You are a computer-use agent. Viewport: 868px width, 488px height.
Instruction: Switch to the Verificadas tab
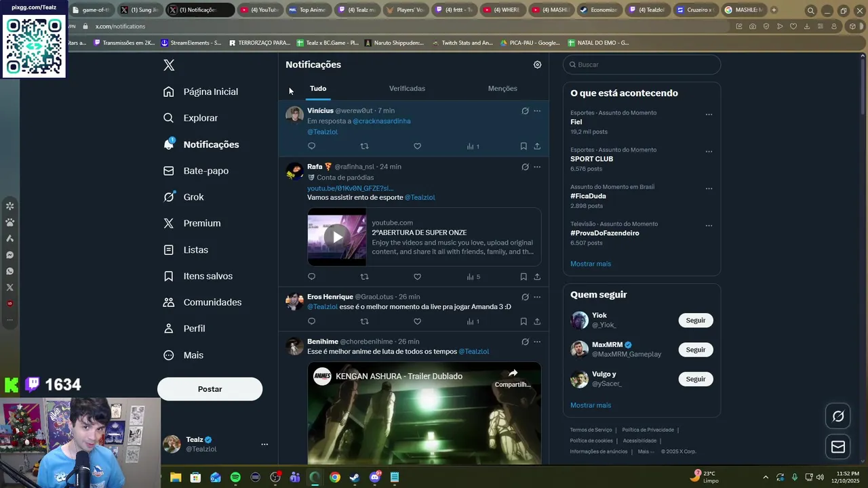(x=407, y=89)
